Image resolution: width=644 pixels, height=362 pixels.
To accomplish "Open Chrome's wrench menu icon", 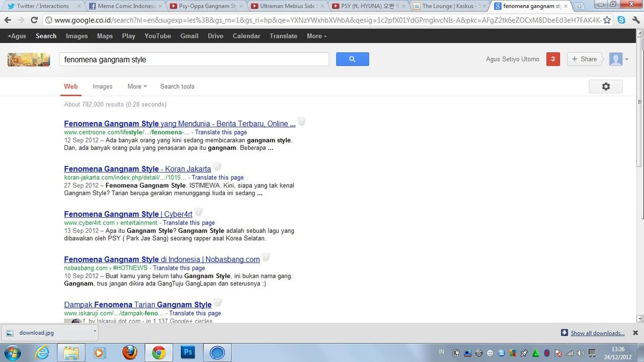I will pyautogui.click(x=635, y=20).
